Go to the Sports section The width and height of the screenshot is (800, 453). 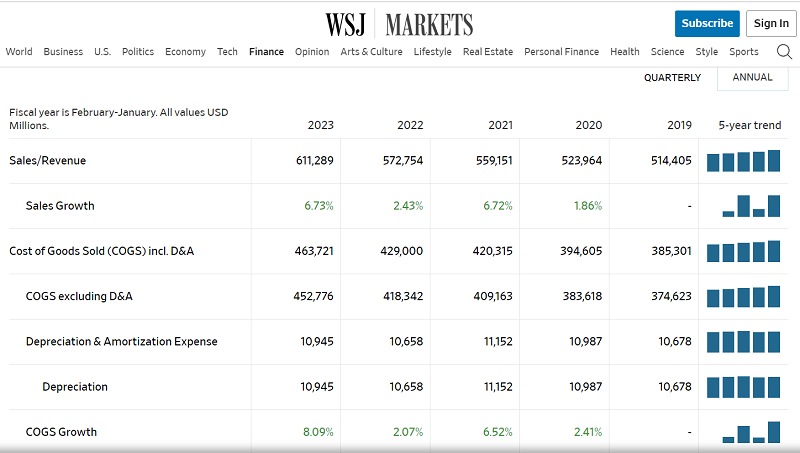click(x=743, y=52)
